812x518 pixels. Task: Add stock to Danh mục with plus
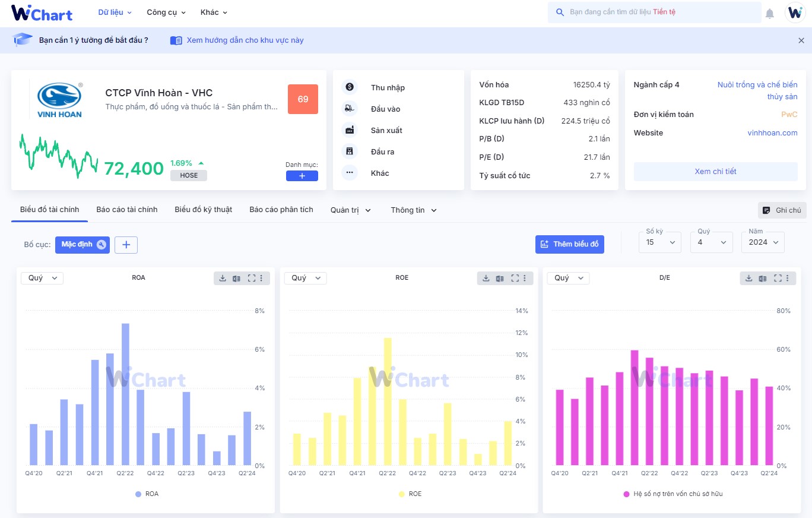302,176
